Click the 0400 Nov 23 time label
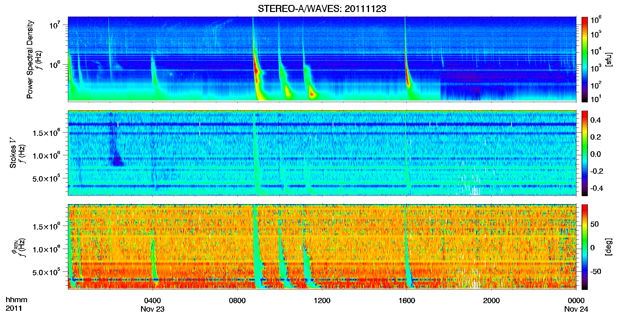 pos(152,305)
